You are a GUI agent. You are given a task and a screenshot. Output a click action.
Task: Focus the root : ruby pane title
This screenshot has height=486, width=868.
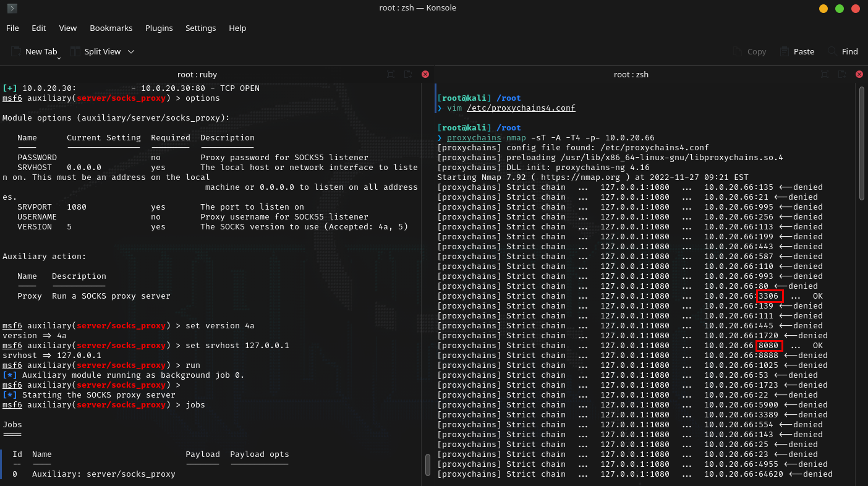197,74
